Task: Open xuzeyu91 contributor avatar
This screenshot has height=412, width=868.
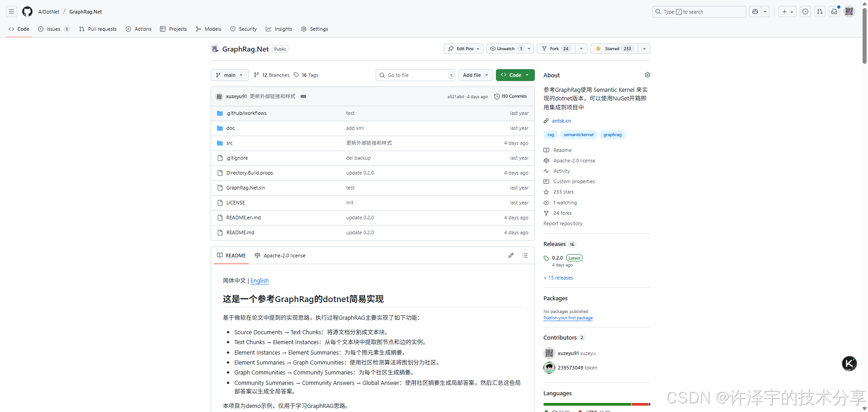Action: tap(549, 353)
